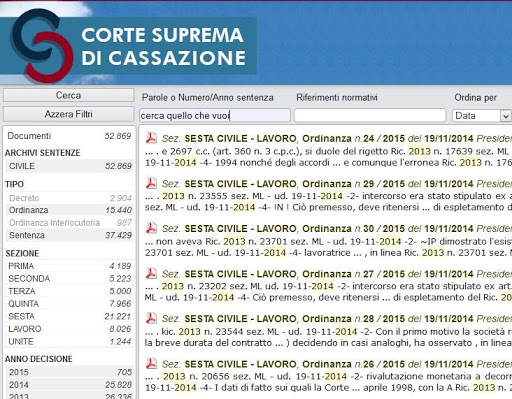Open PDF icon for Ordinanza n.24/2015
The height and width of the screenshot is (399, 512).
(x=151, y=138)
